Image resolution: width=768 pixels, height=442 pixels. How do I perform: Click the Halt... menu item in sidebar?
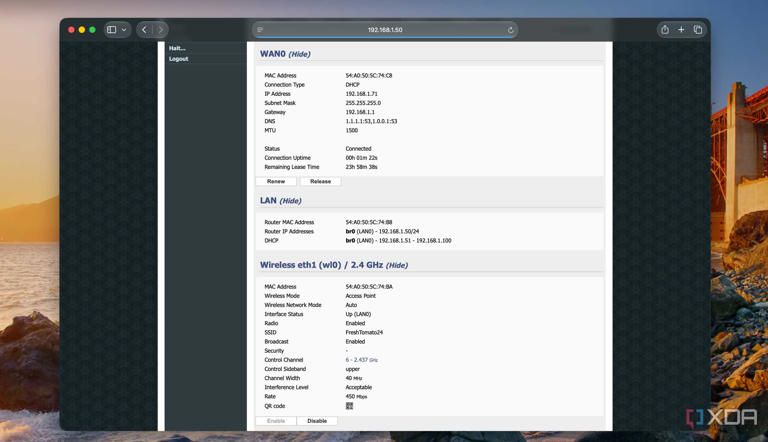pyautogui.click(x=177, y=48)
